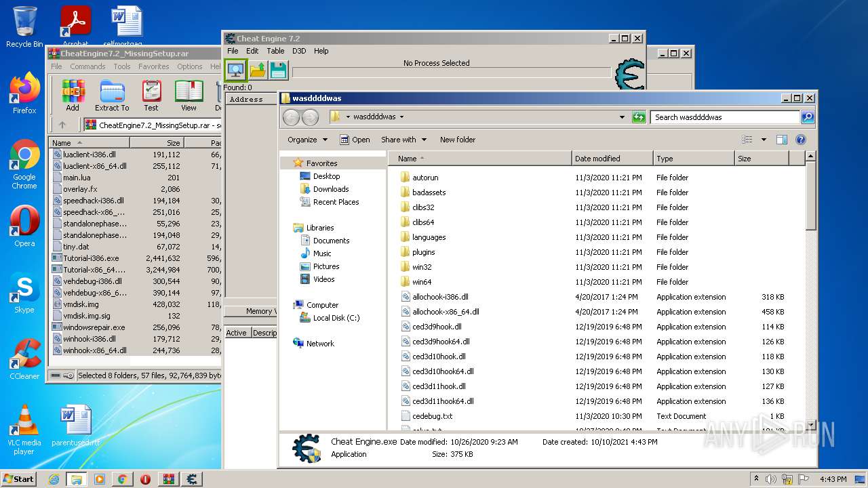Click Explorer back navigation button
The width and height of the screenshot is (868, 488).
point(291,117)
